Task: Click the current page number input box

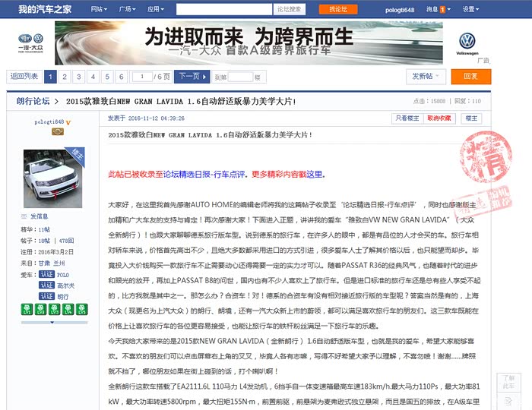Action: [x=142, y=77]
